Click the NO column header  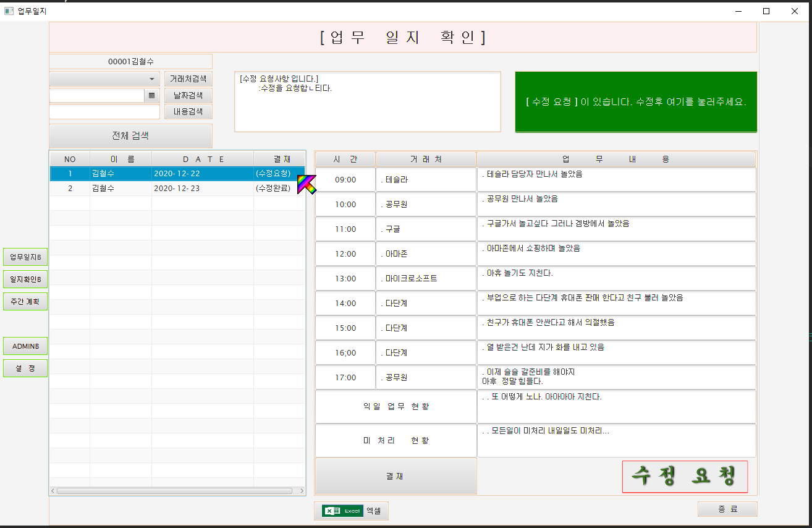pyautogui.click(x=70, y=159)
